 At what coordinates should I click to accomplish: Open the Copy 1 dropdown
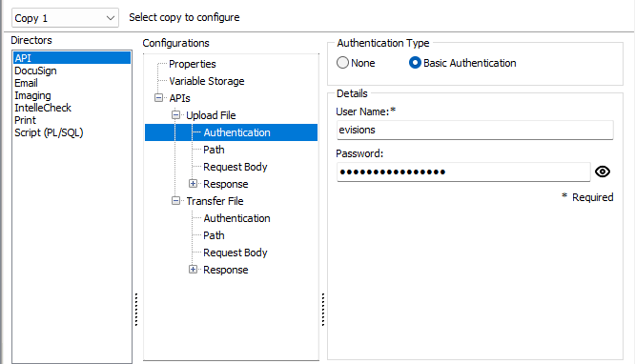(x=65, y=18)
